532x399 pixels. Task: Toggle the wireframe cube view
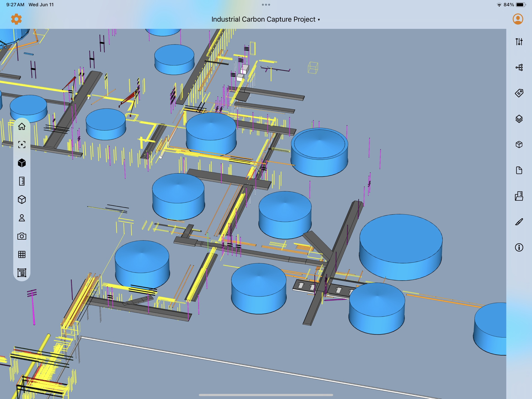(22, 200)
